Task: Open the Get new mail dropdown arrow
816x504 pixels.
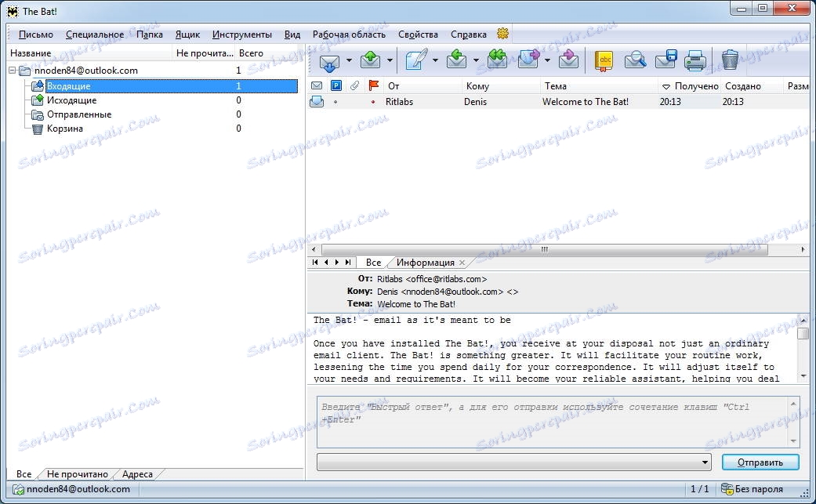Action: 349,60
